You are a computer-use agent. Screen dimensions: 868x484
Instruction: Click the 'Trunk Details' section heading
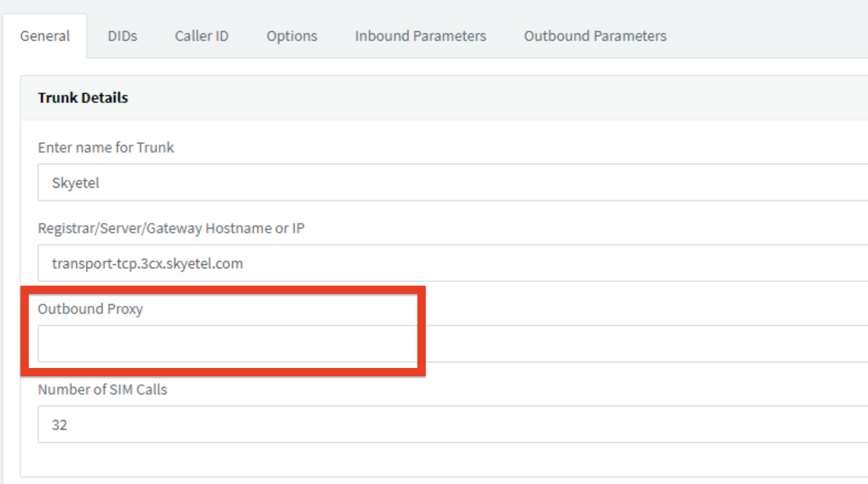(x=83, y=98)
